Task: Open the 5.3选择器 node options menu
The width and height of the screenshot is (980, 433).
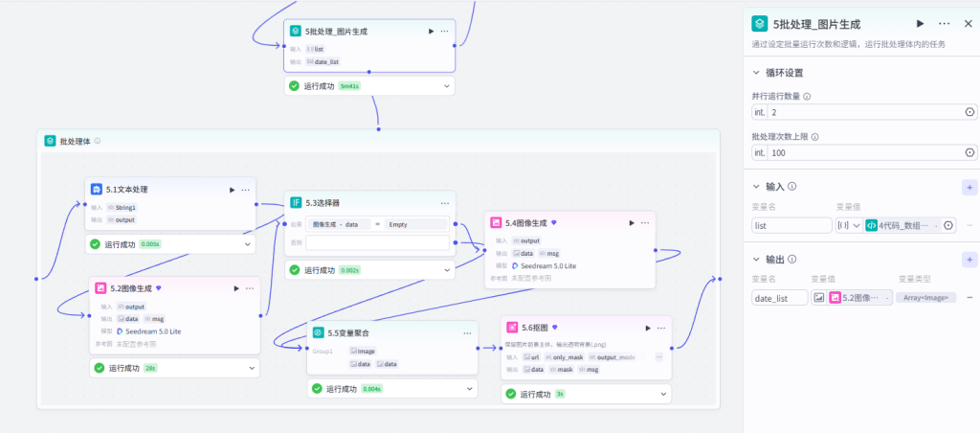Action: click(445, 203)
